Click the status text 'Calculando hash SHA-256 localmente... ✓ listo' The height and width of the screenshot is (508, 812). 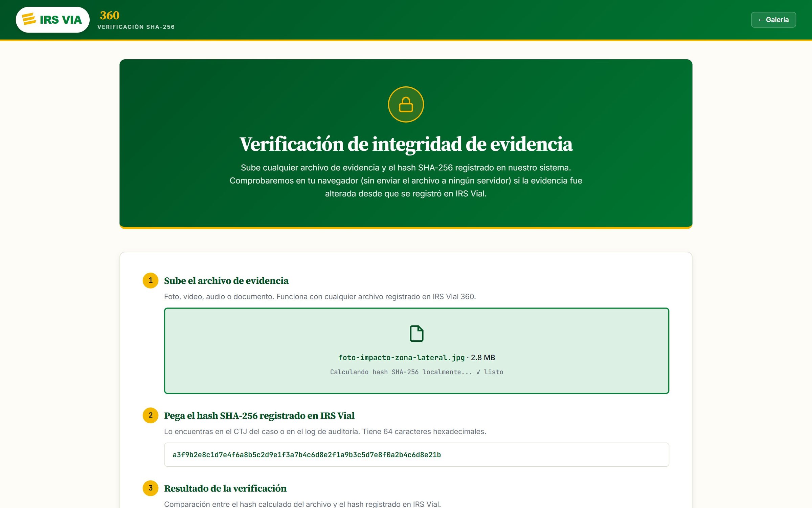[x=416, y=372]
